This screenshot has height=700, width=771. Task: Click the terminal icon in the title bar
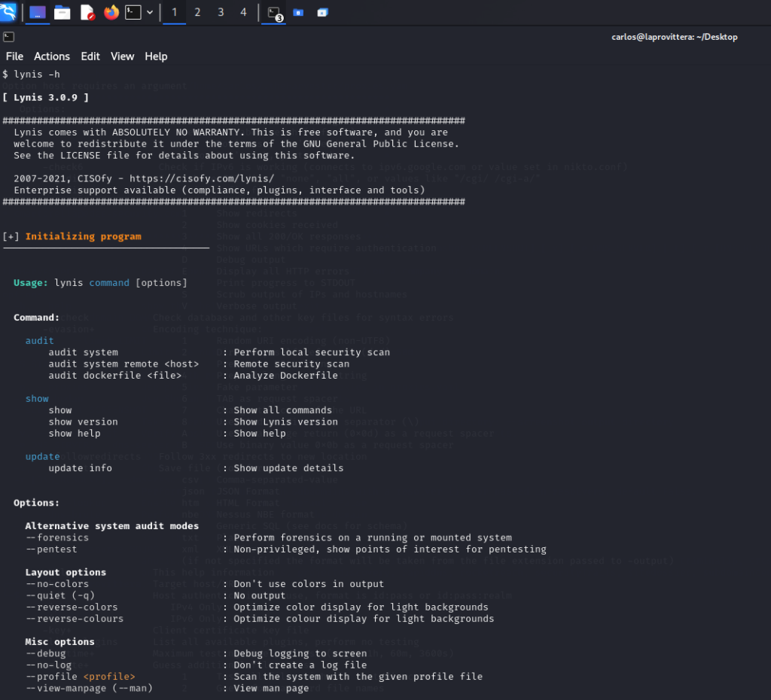pos(8,37)
